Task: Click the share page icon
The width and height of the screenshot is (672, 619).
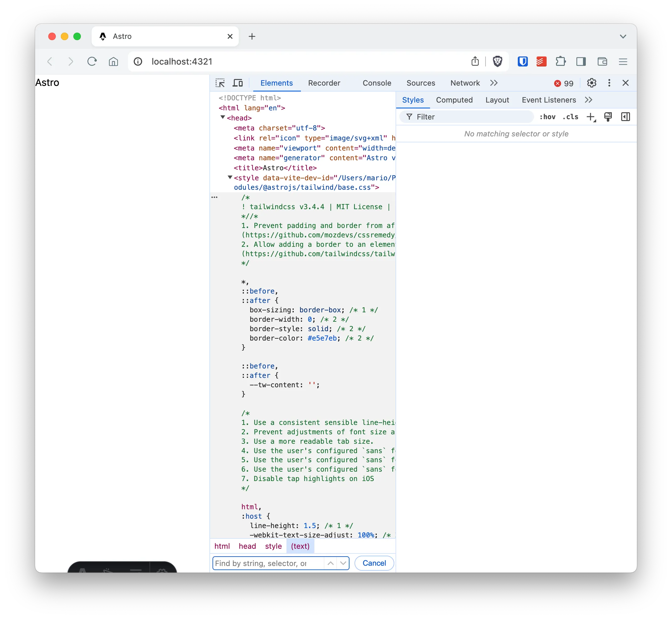Action: (475, 61)
